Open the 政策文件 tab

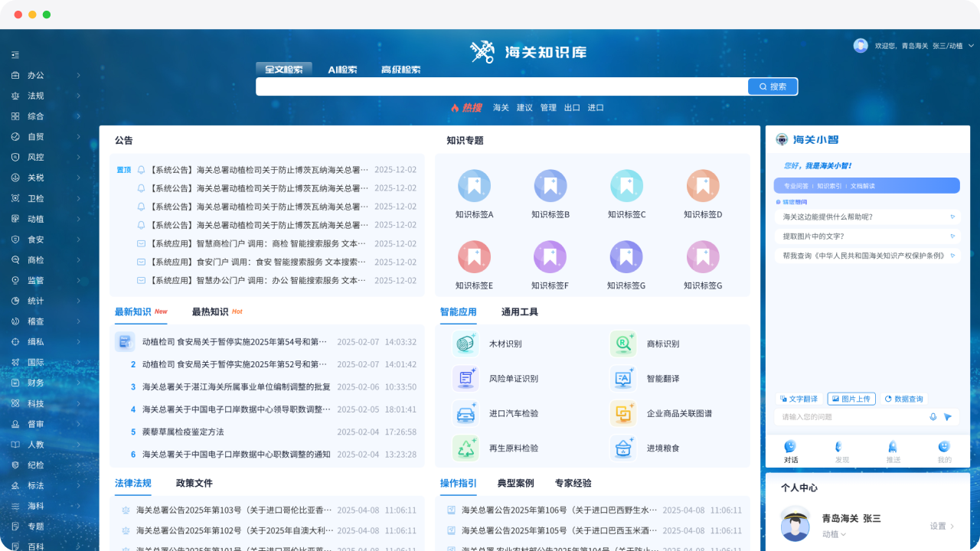click(194, 484)
